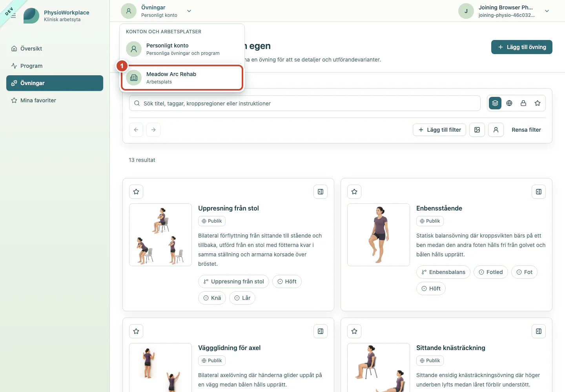Viewport: 565px width, 392px height.
Task: Switch to Meadow Arc Rehab workspace
Action: click(182, 78)
